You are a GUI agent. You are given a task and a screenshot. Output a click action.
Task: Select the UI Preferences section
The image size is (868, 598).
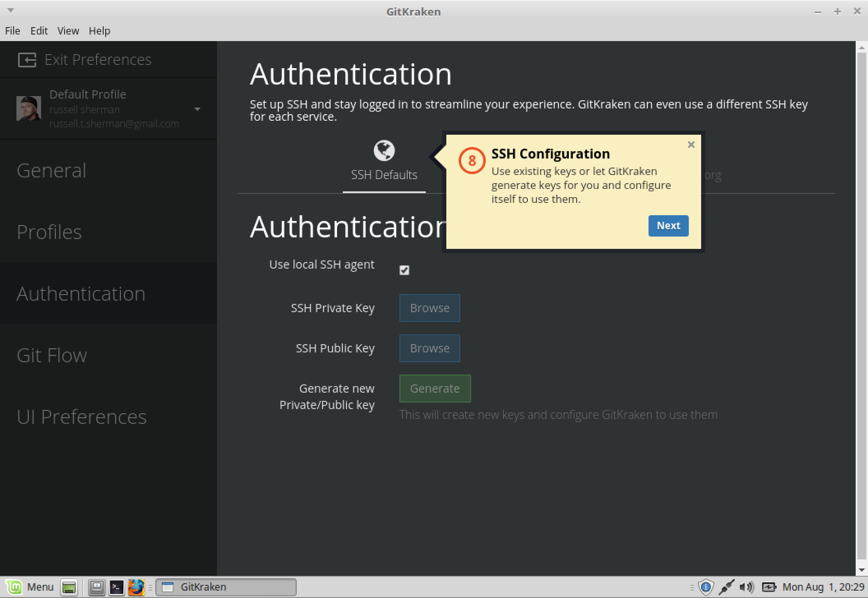tap(108, 417)
